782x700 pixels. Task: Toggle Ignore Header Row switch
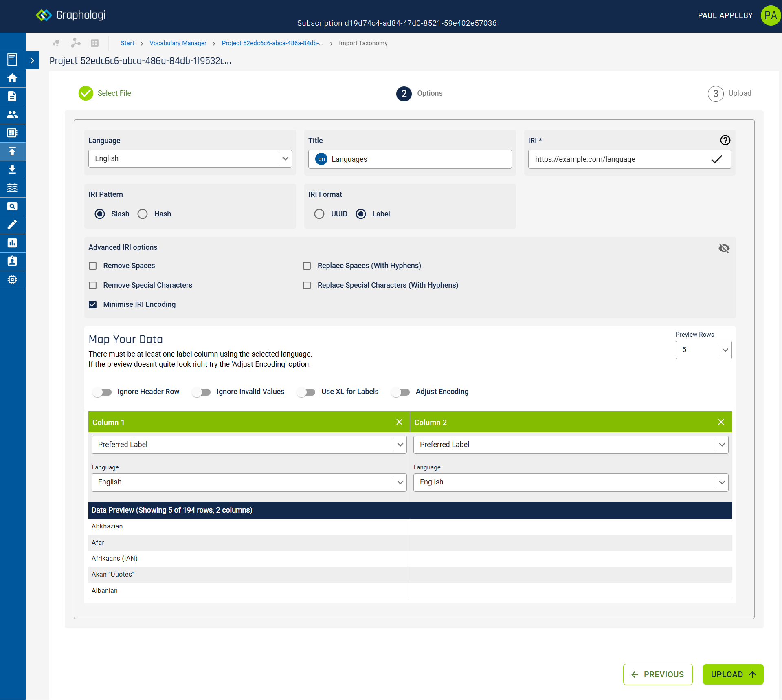tap(102, 392)
